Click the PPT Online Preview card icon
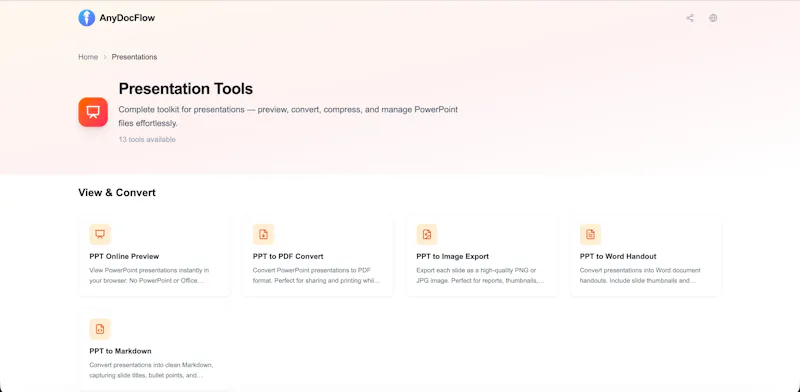This screenshot has height=392, width=800. point(100,234)
